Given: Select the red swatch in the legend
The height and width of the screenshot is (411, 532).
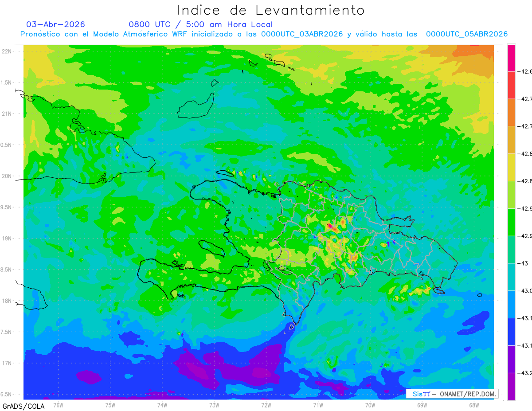Looking at the screenshot, I should pyautogui.click(x=511, y=85).
